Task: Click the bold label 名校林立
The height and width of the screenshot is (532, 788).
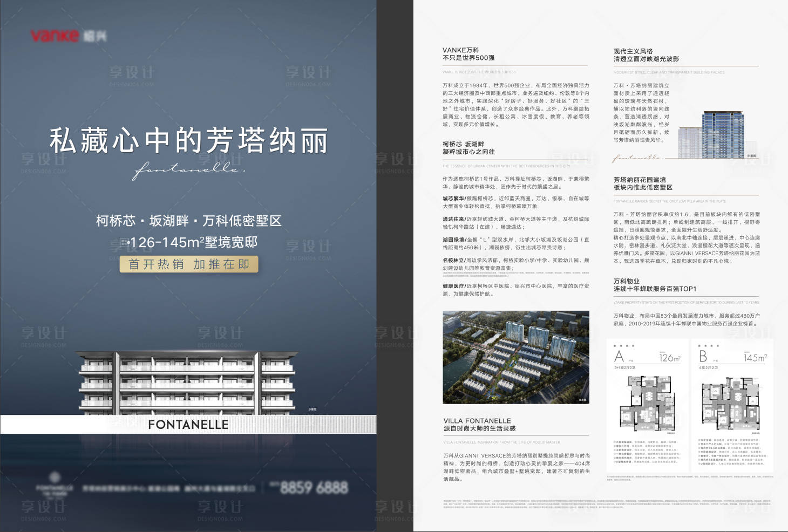Action: click(x=454, y=260)
